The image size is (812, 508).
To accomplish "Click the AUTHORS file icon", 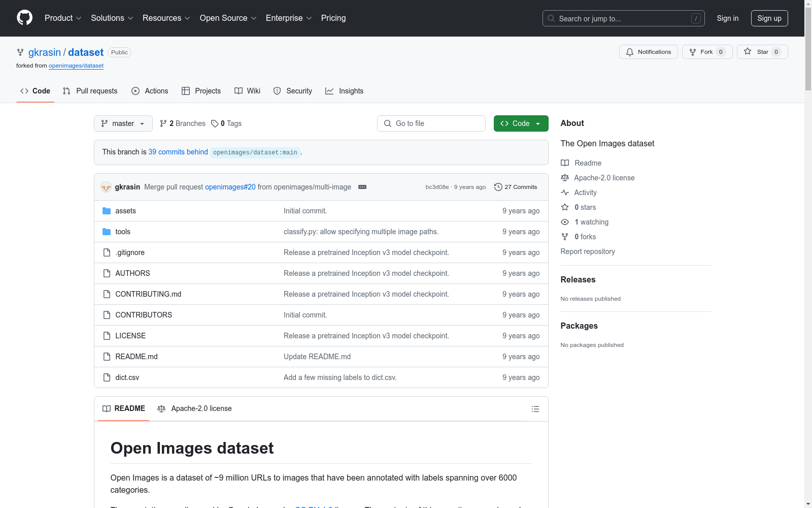I will point(107,273).
